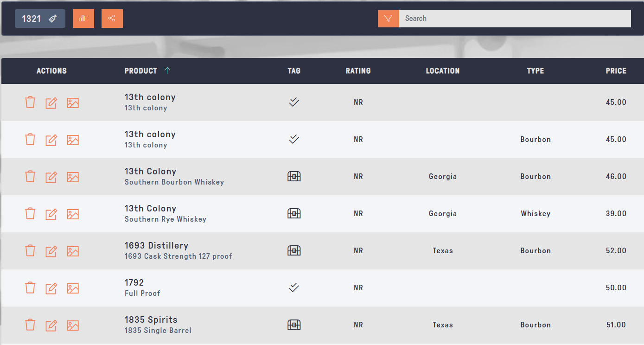The width and height of the screenshot is (644, 345).
Task: Open the statistics bar chart icon
Action: pyautogui.click(x=83, y=19)
